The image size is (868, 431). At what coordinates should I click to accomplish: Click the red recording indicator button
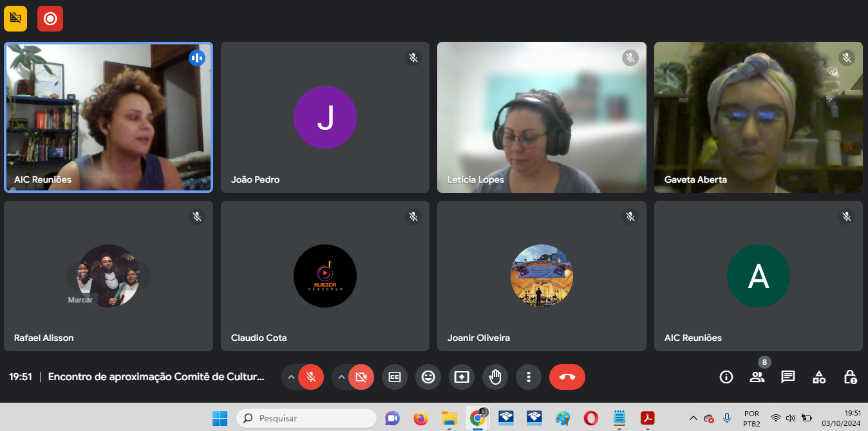pos(50,19)
